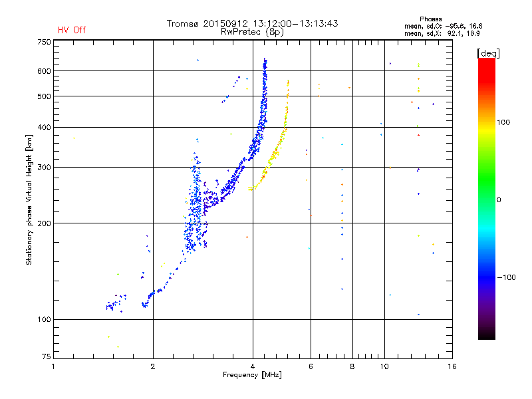The height and width of the screenshot is (399, 532).
Task: Click x-axis tick label '6'
Action: (311, 366)
